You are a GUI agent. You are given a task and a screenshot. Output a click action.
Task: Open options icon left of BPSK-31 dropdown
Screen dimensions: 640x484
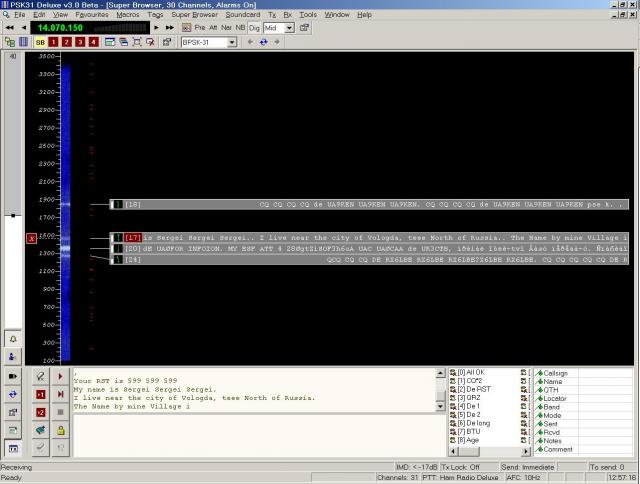click(x=167, y=42)
